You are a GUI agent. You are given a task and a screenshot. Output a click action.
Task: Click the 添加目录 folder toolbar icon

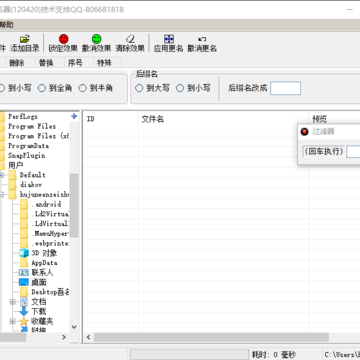[x=25, y=39]
